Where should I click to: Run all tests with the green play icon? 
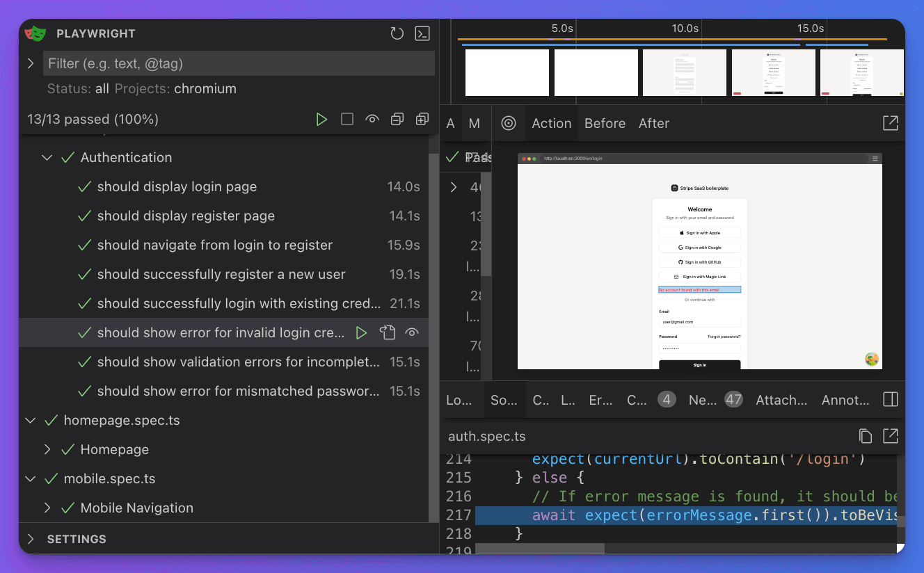click(321, 119)
